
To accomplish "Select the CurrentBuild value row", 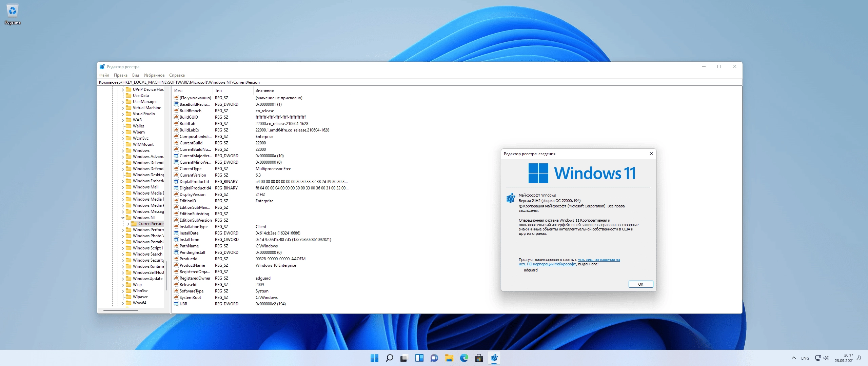I will pos(261,143).
